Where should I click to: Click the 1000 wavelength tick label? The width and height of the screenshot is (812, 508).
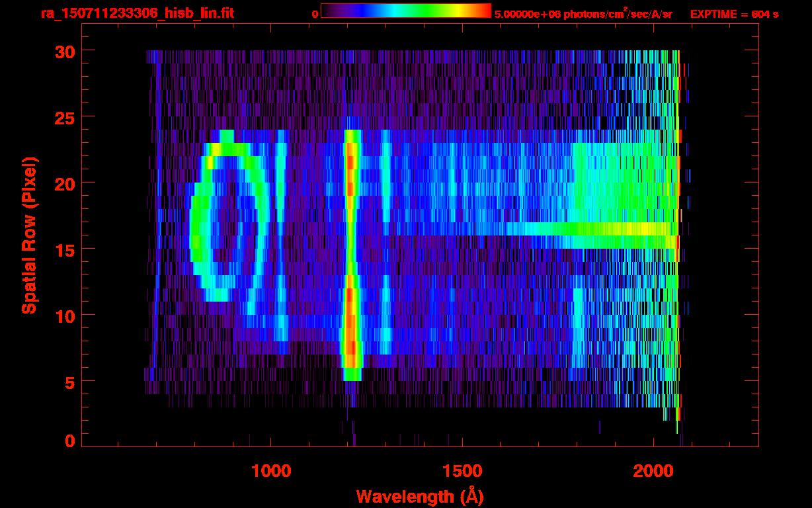tap(271, 471)
